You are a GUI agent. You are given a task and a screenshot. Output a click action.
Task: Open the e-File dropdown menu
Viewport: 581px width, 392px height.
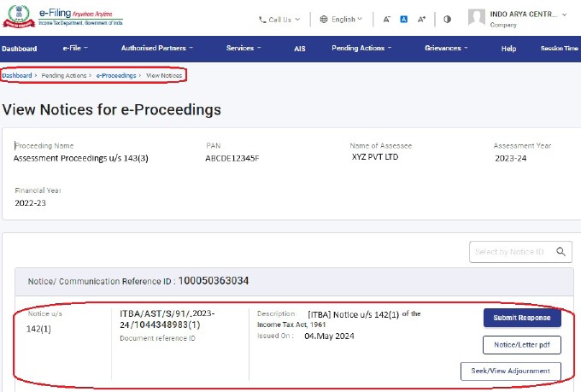(78, 49)
